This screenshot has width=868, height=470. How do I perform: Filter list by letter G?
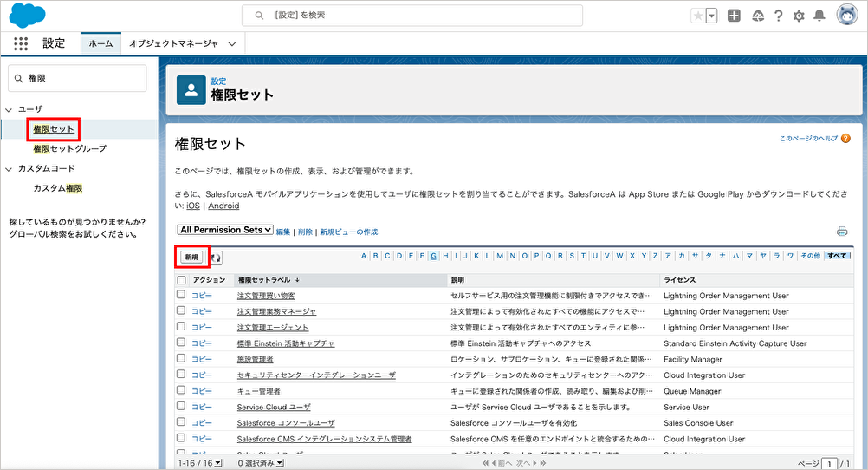[x=433, y=256]
